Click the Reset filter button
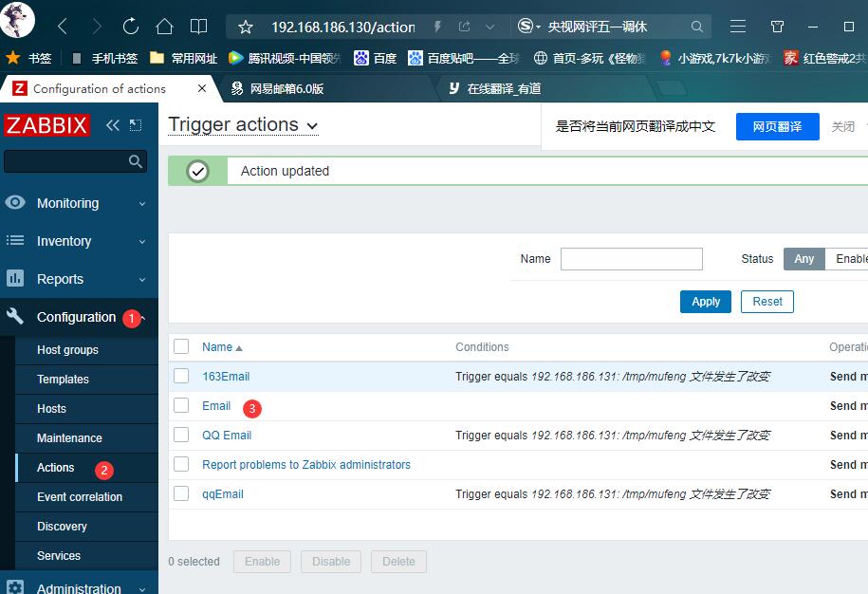 click(767, 302)
